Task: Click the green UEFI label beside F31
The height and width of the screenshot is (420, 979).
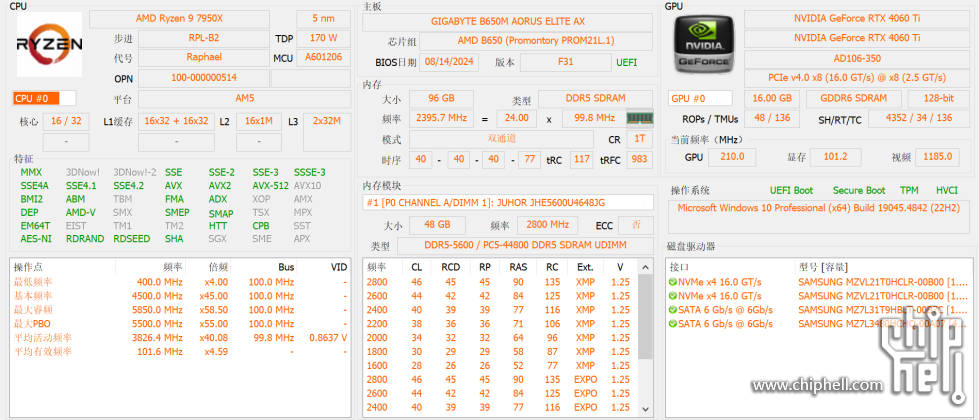Action: (x=627, y=62)
